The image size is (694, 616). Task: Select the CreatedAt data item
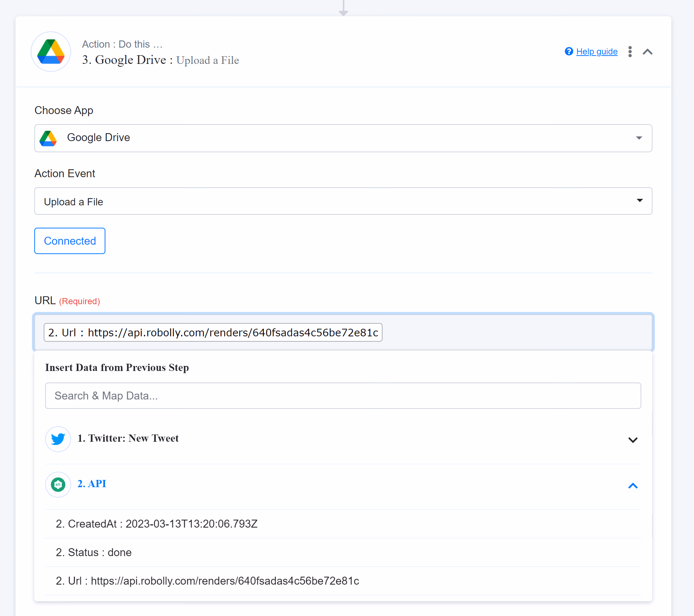[x=157, y=524]
